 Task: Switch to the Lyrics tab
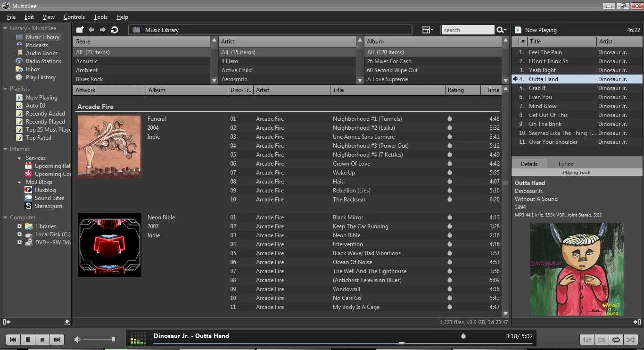click(x=565, y=164)
